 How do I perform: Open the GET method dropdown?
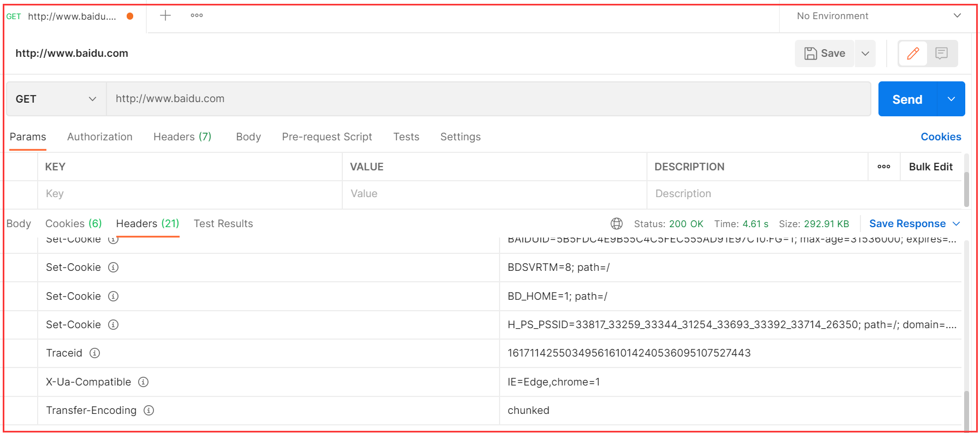tap(56, 99)
